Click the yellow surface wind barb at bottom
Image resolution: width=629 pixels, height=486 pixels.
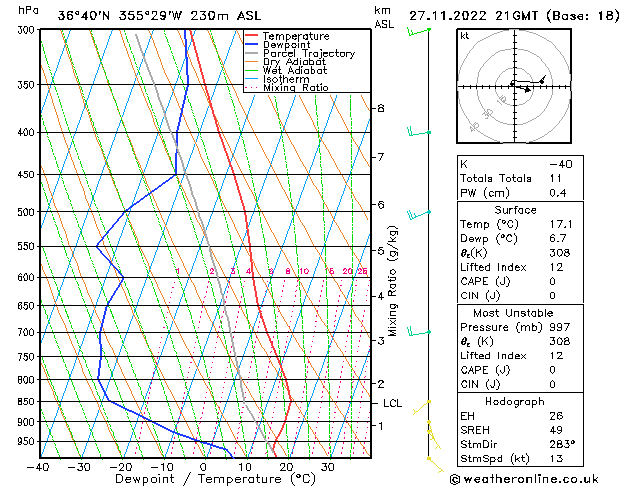click(x=436, y=465)
